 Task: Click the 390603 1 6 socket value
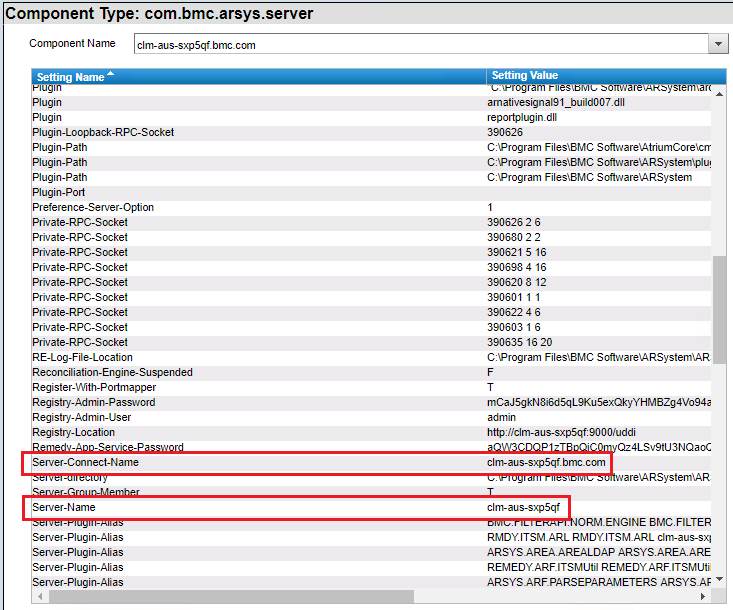514,327
